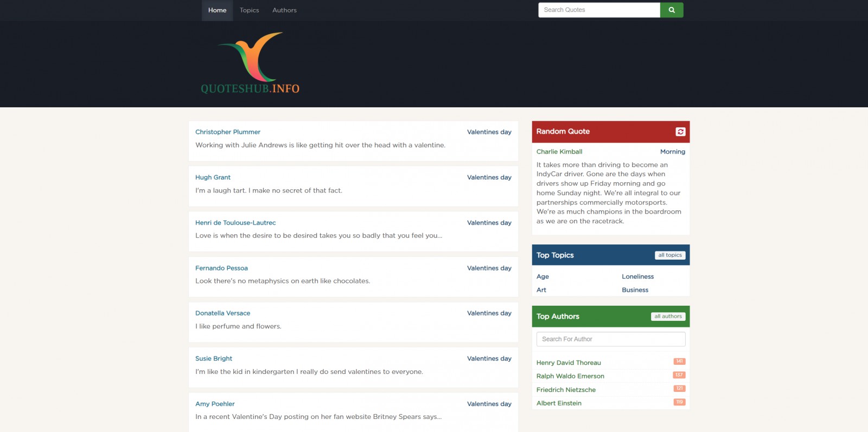
Task: Select the Age topic
Action: (542, 276)
